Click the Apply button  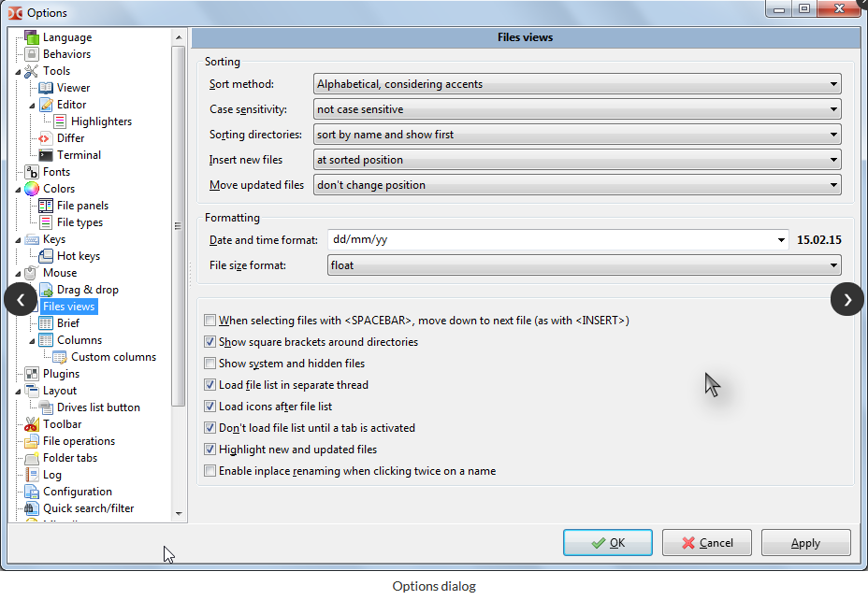click(x=806, y=542)
